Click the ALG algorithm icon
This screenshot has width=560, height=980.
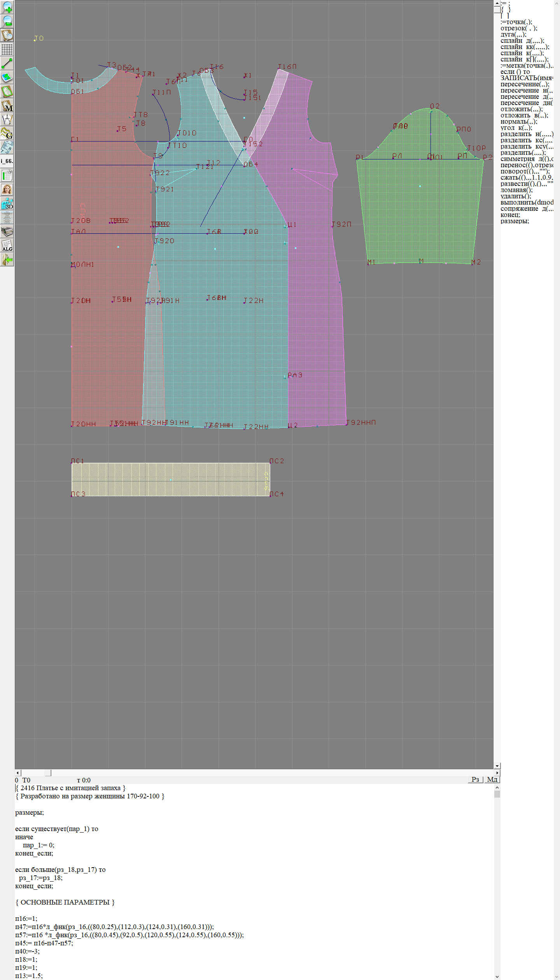tap(7, 246)
